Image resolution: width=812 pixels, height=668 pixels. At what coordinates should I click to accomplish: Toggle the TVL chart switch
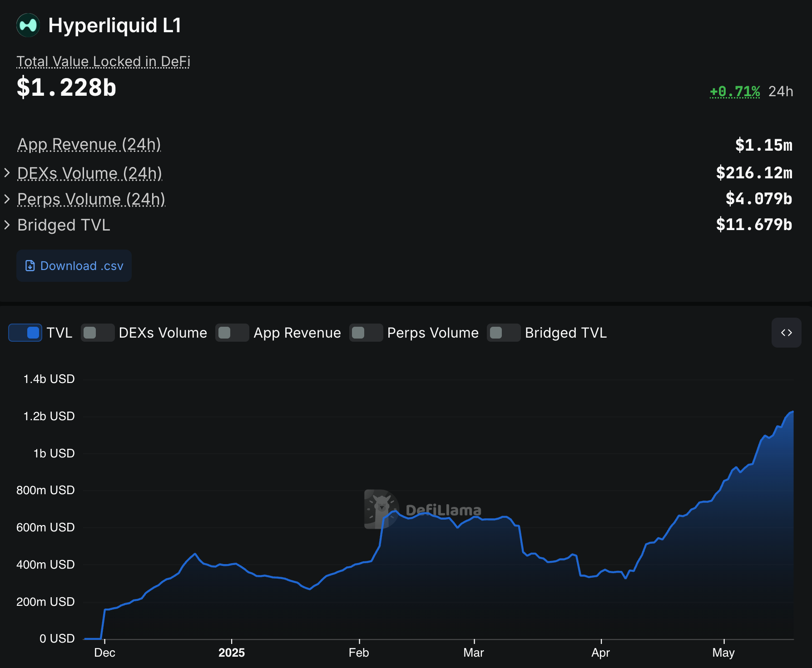click(25, 333)
